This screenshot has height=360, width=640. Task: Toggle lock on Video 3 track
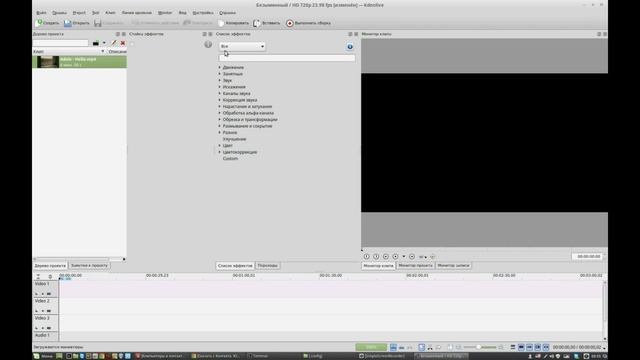click(36, 328)
